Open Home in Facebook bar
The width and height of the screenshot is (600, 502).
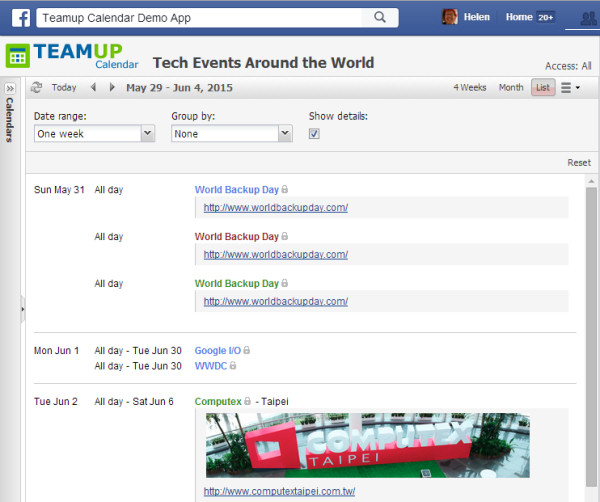(x=519, y=17)
